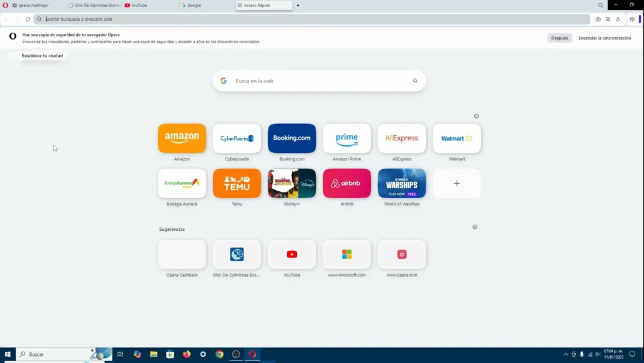This screenshot has height=363, width=644.
Task: Click Encender la sincronización
Action: pyautogui.click(x=604, y=38)
